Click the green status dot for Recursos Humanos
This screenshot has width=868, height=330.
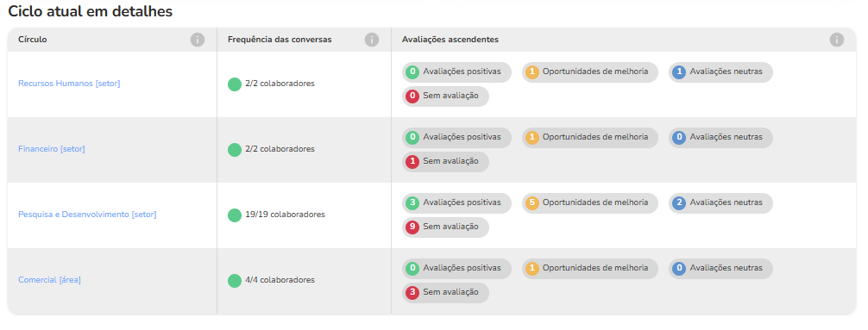pos(235,84)
